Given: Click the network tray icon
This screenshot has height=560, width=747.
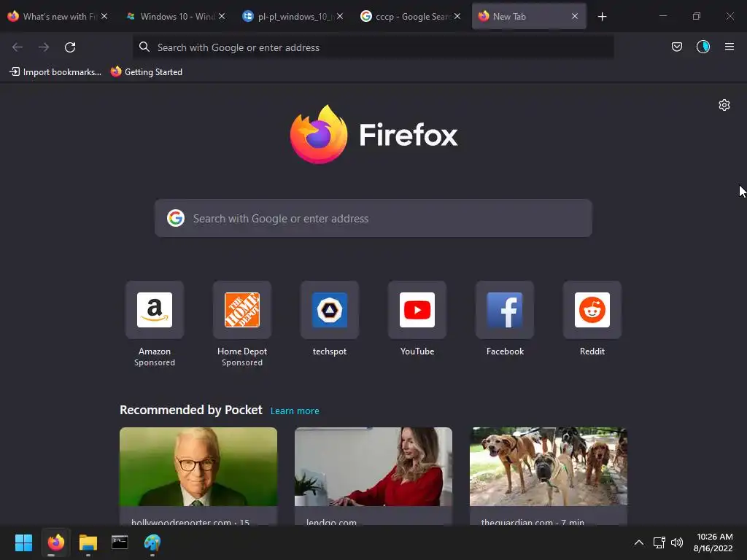Looking at the screenshot, I should pos(659,542).
